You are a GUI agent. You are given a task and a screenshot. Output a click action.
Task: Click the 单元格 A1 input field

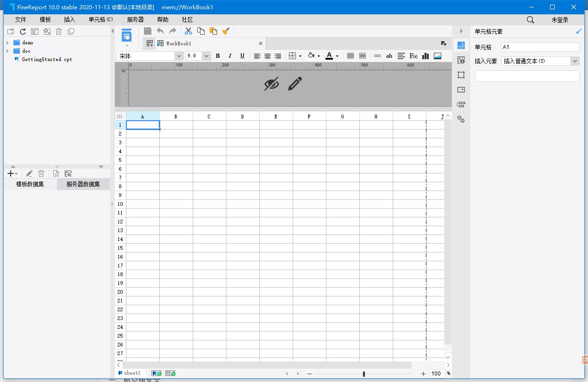(x=540, y=47)
